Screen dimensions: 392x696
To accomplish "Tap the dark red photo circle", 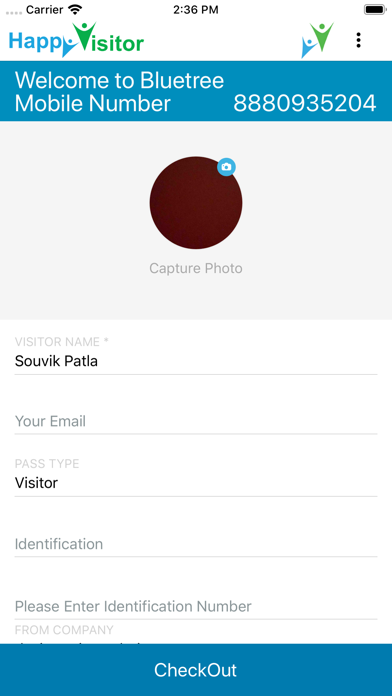I will [196, 202].
